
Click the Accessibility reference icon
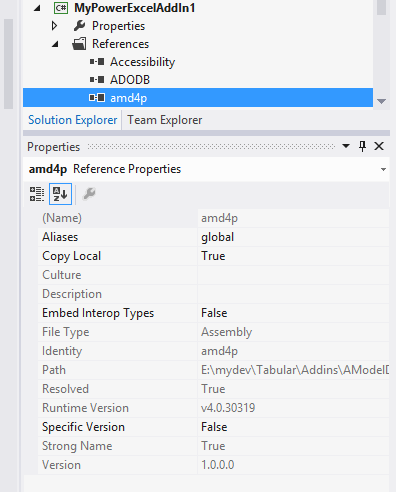tap(97, 62)
